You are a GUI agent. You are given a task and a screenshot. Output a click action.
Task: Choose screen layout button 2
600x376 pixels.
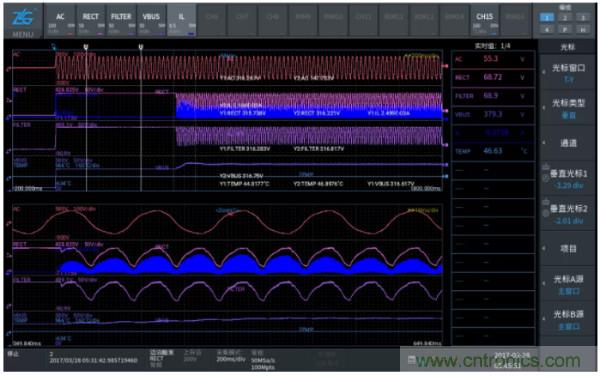coord(565,18)
